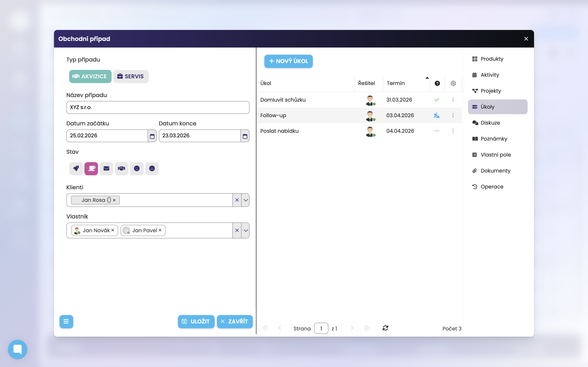The width and height of the screenshot is (588, 367).
Task: Sort tasks by Termín column
Action: (x=396, y=83)
